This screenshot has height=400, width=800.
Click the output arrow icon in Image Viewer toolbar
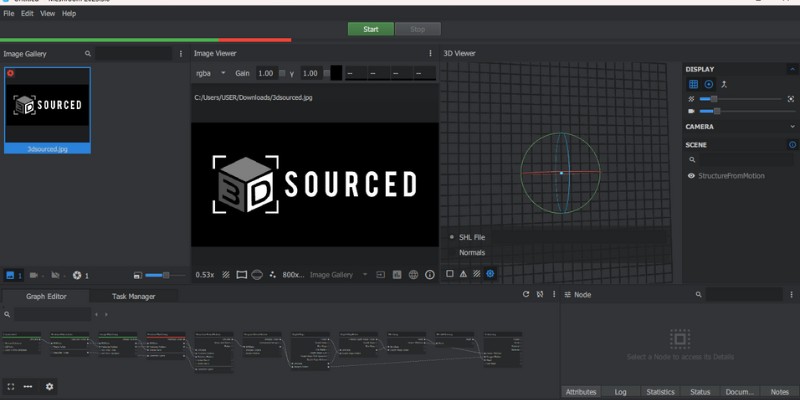pos(381,275)
